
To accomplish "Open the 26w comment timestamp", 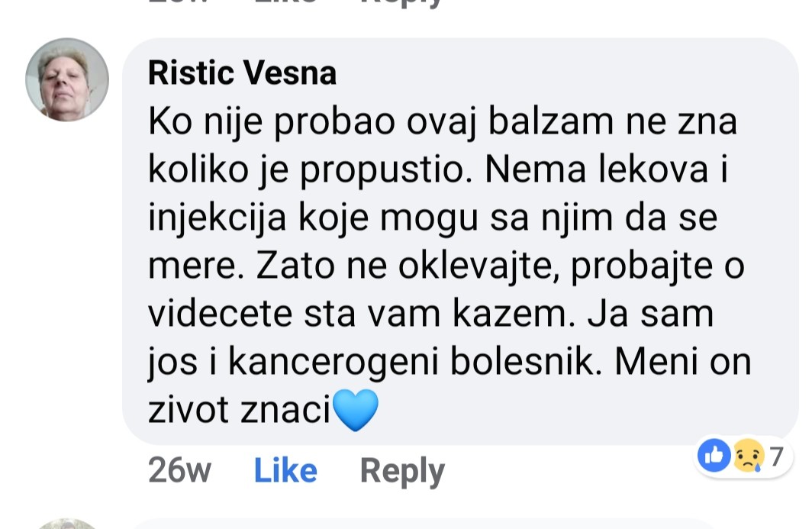I will click(x=179, y=470).
